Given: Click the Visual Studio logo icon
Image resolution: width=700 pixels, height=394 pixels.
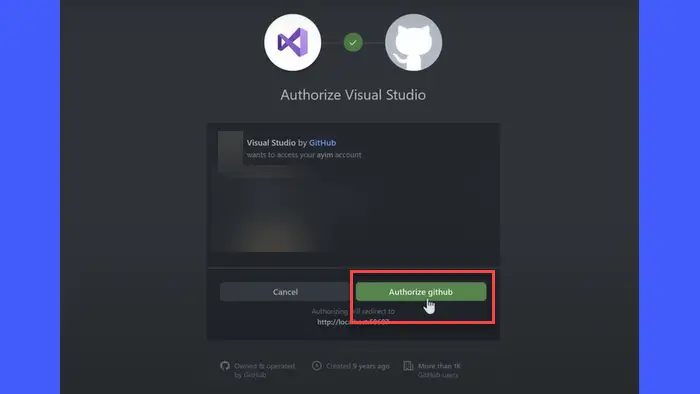Looking at the screenshot, I should (292, 42).
